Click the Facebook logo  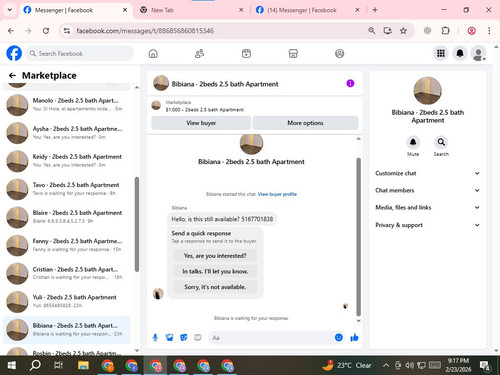click(14, 53)
